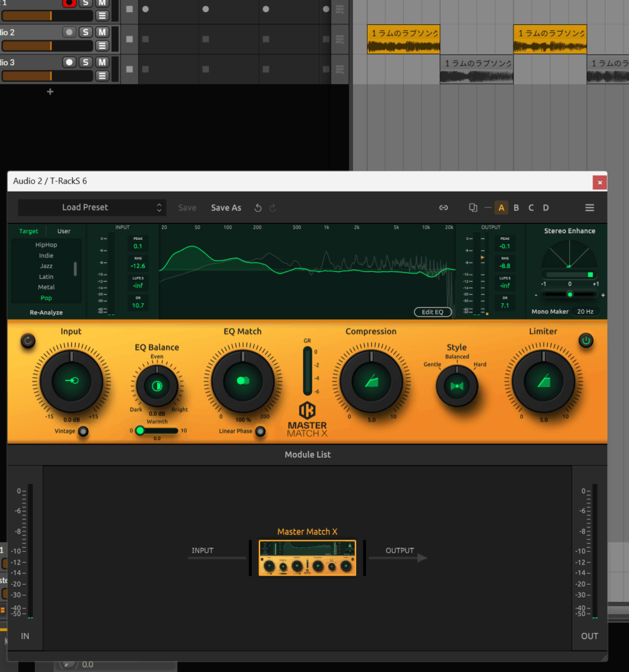Click input Peak value 0.1
The width and height of the screenshot is (629, 672).
(138, 247)
